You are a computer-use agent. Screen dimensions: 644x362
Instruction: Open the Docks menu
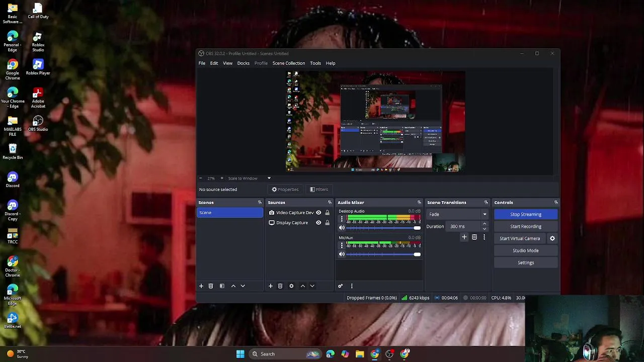pyautogui.click(x=244, y=63)
